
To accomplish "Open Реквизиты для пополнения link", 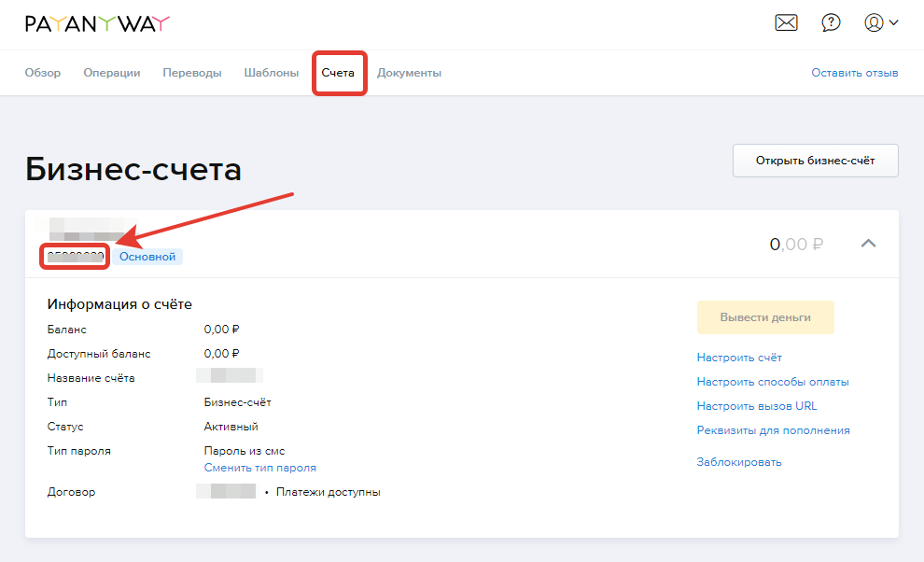I will tap(773, 430).
